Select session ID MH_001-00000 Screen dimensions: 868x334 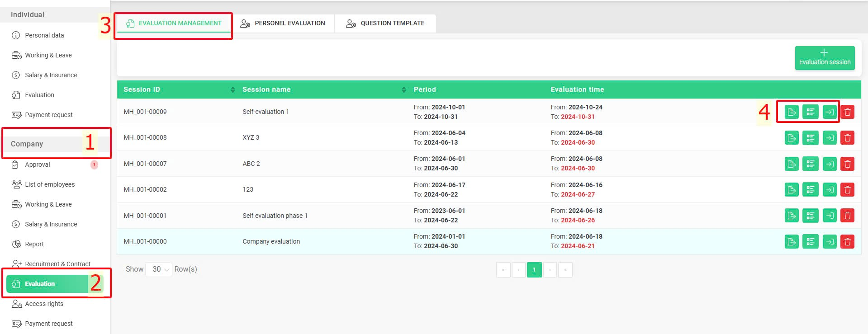click(145, 241)
